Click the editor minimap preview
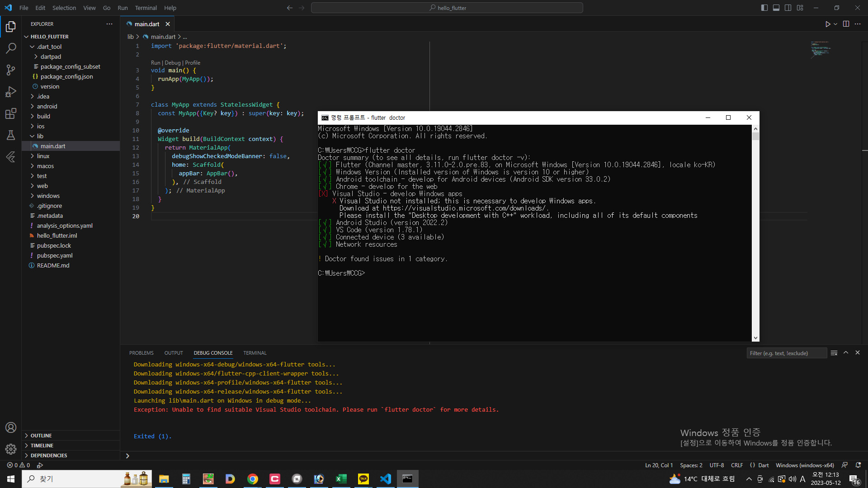This screenshot has height=488, width=868. pos(820,50)
